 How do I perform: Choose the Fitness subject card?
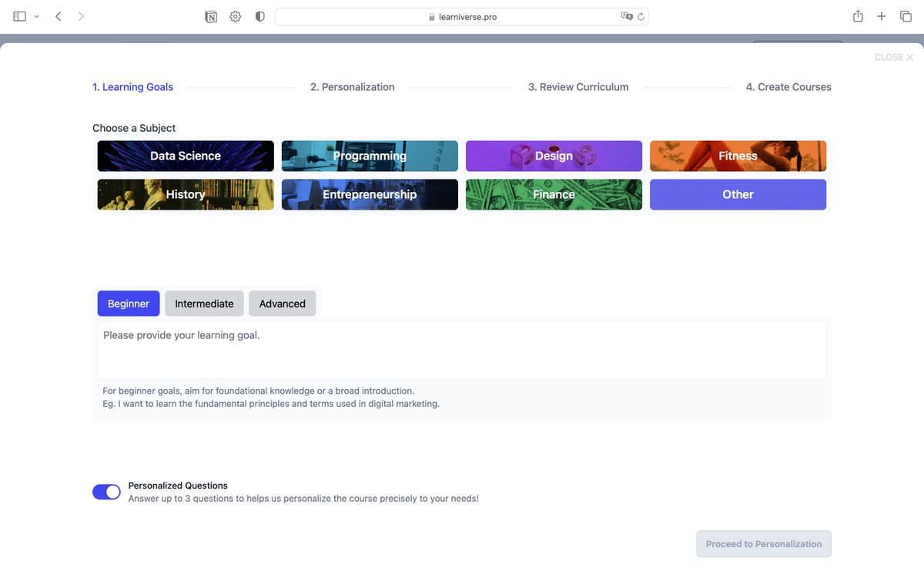[738, 156]
